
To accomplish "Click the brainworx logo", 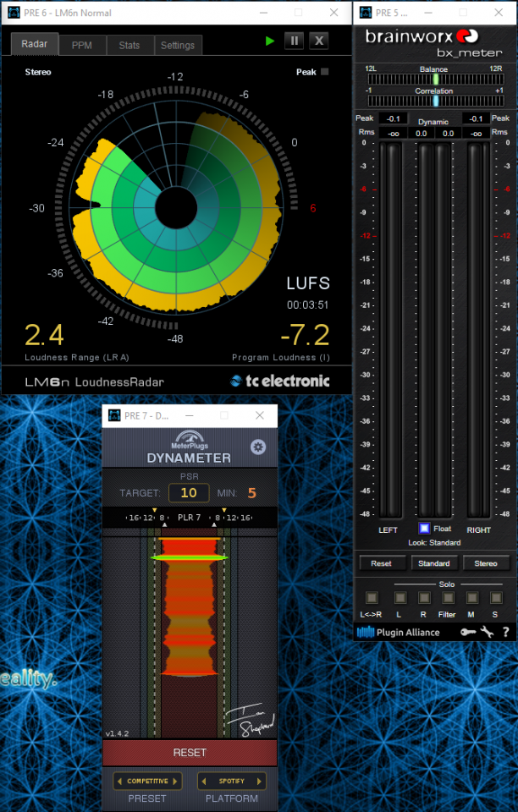I will pyautogui.click(x=422, y=36).
